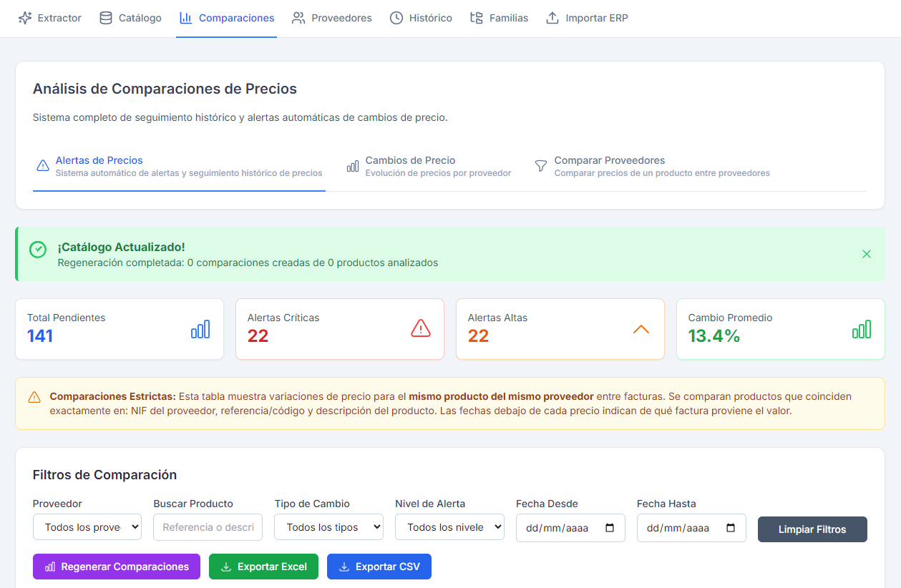Click the critical alerts warning triangle icon

(421, 329)
